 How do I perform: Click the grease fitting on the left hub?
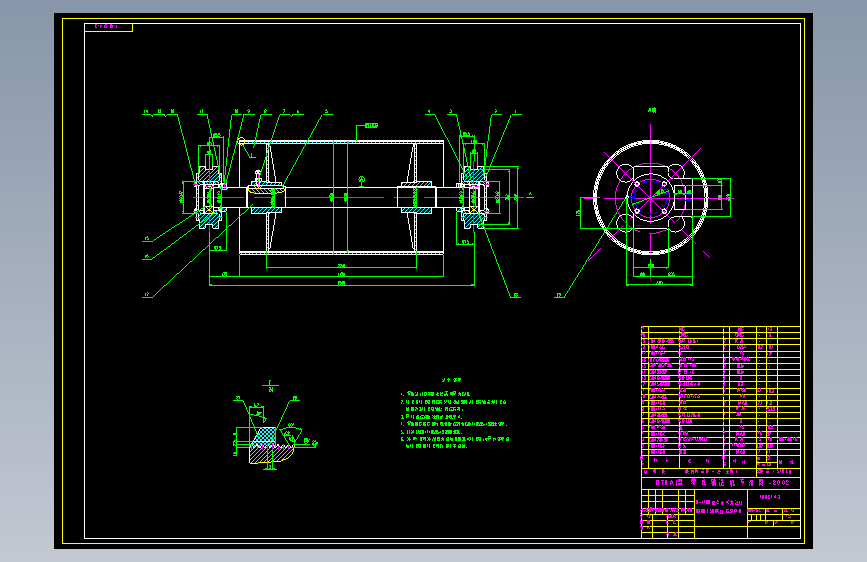257,176
